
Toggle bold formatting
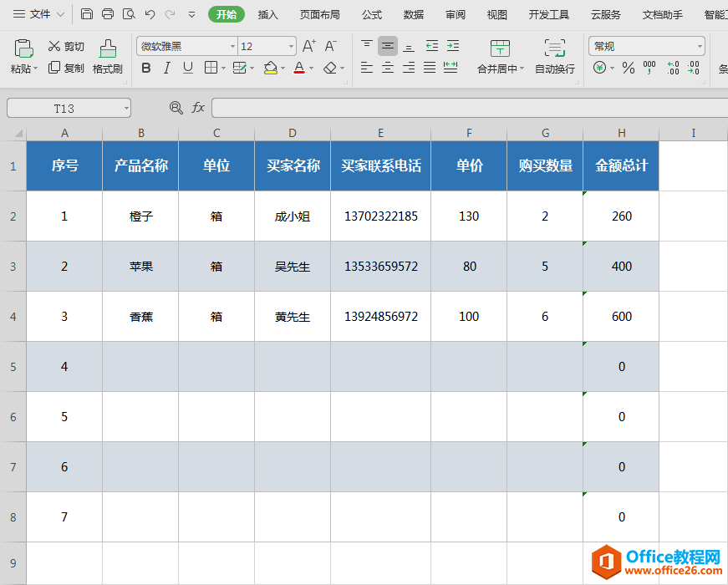[145, 68]
